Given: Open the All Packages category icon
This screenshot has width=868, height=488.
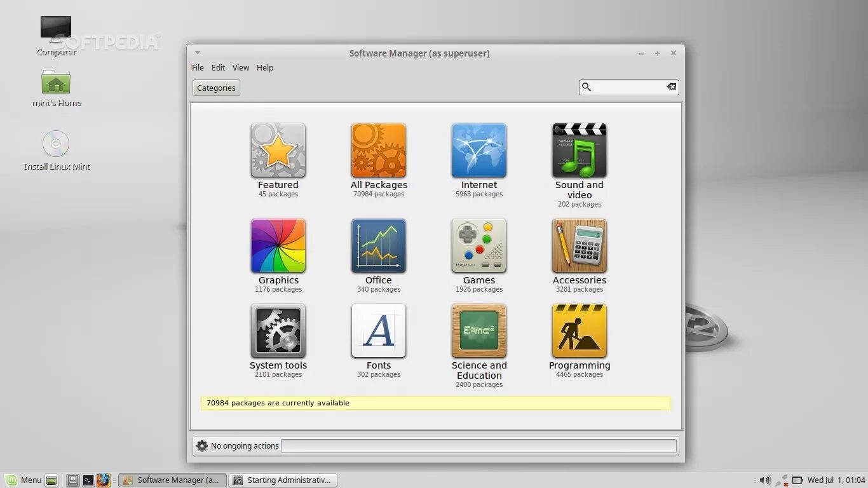Looking at the screenshot, I should (x=379, y=151).
